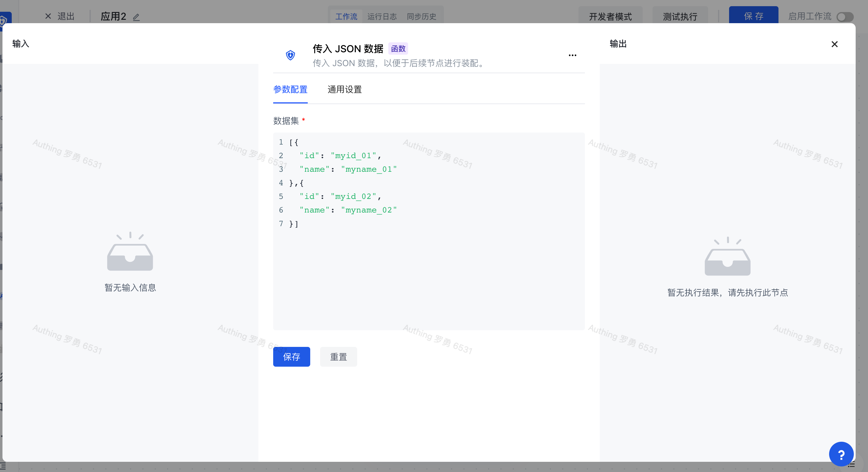The image size is (868, 472).
Task: Open the 运行日志 tab
Action: click(382, 16)
